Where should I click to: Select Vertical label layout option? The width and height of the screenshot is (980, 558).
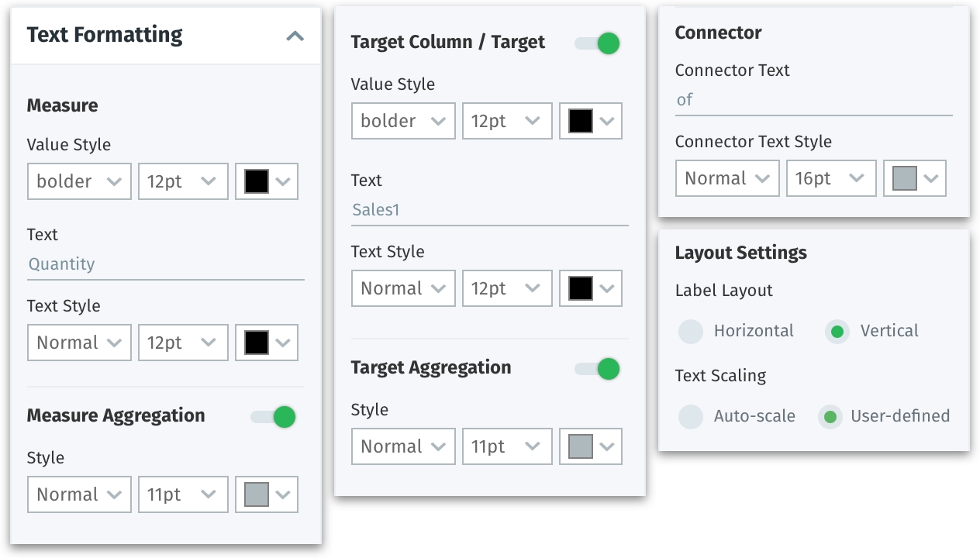pyautogui.click(x=837, y=332)
